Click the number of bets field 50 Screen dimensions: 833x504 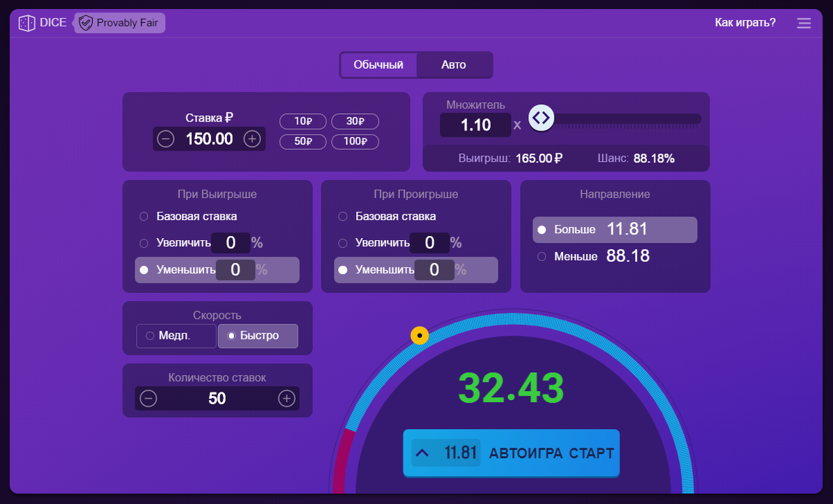217,398
